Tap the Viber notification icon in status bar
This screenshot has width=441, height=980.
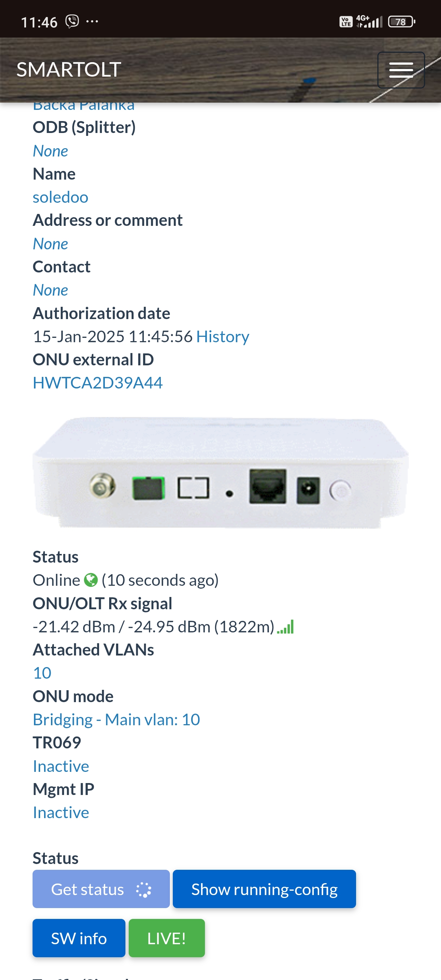(x=72, y=21)
